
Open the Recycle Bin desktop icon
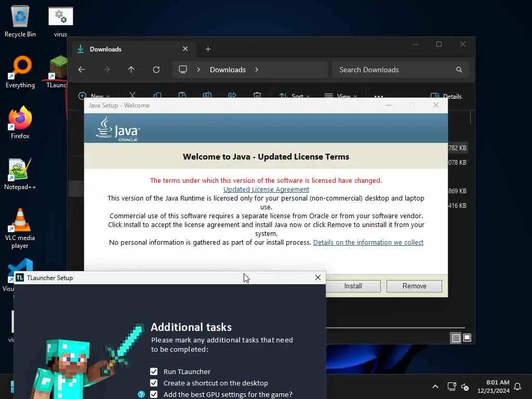pos(20,21)
